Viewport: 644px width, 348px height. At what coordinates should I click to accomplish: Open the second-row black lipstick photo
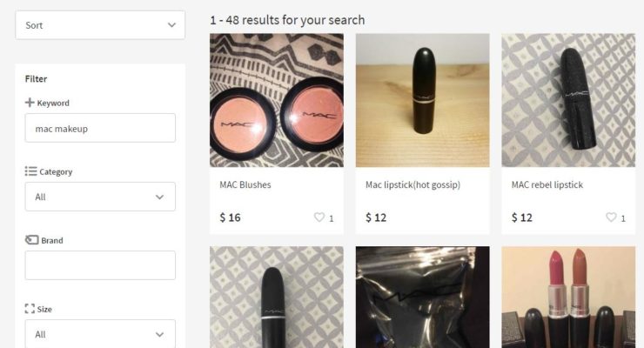coord(277,298)
